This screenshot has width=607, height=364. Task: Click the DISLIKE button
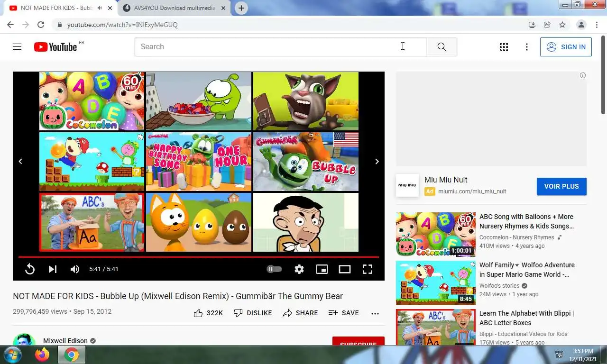(x=253, y=313)
